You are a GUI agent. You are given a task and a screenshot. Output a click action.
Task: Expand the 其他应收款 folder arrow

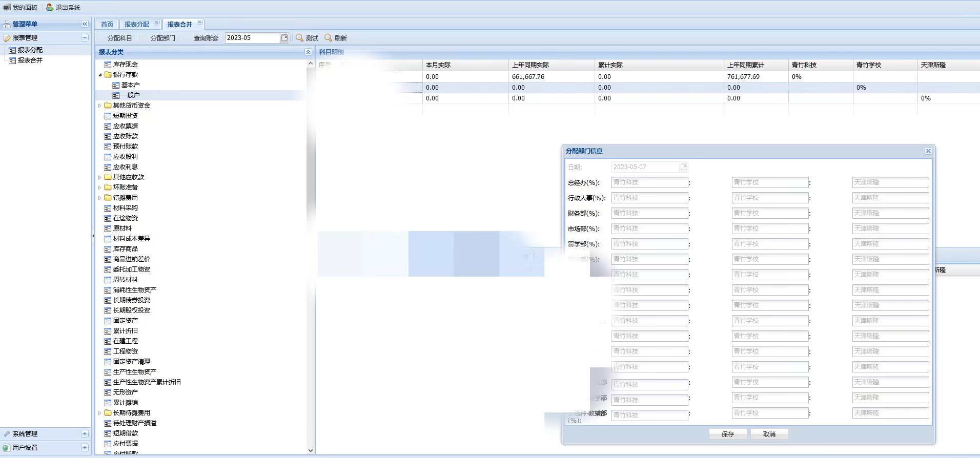[x=100, y=177]
